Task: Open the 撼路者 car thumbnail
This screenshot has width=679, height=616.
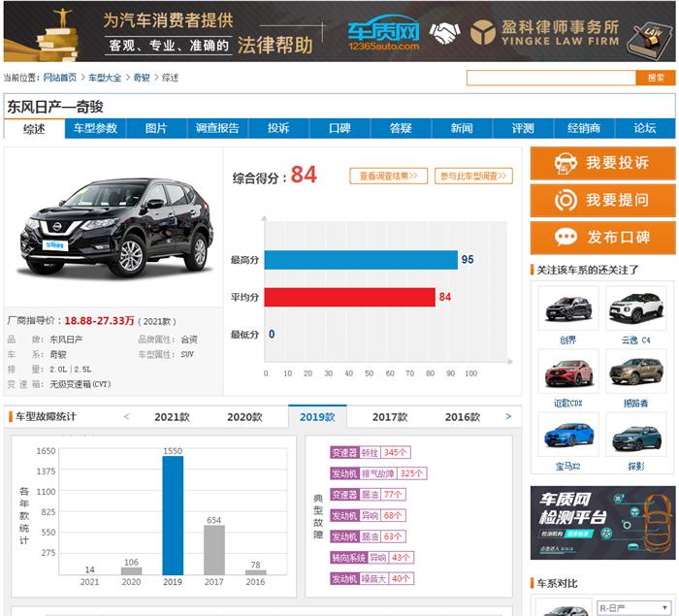Action: click(x=636, y=372)
